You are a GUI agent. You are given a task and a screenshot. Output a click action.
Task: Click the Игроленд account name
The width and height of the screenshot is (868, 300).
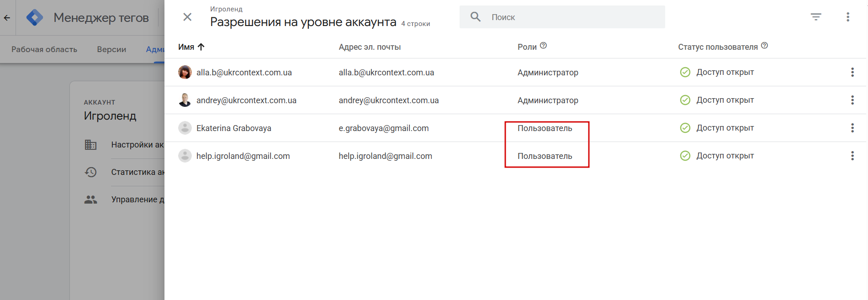click(110, 116)
